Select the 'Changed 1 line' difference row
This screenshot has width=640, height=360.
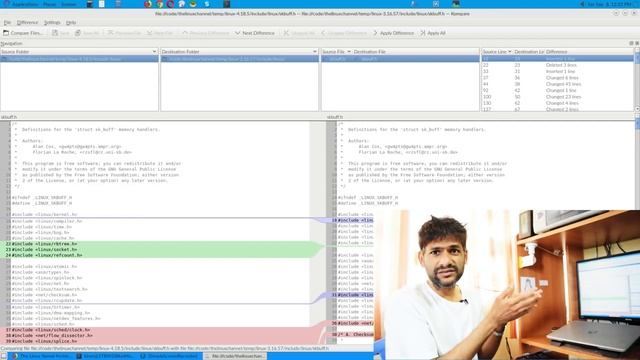tap(558, 90)
